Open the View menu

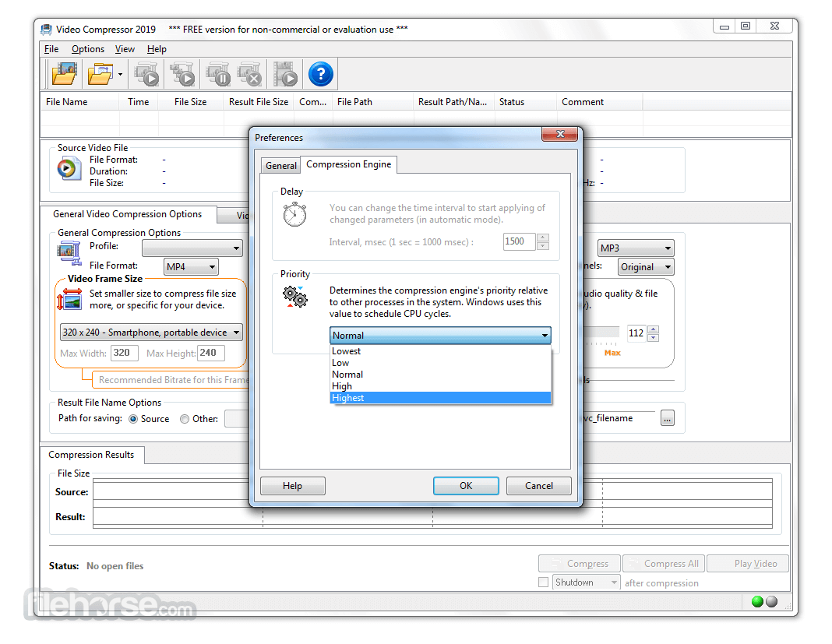(125, 49)
